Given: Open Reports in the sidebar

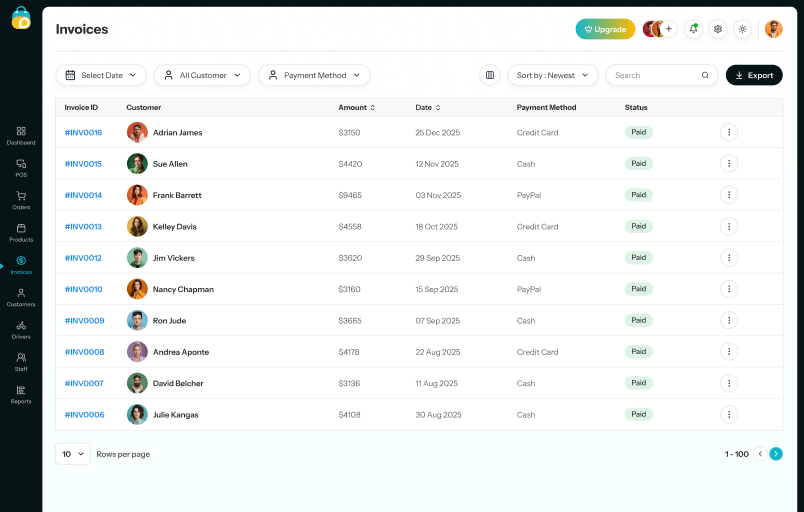Looking at the screenshot, I should click(x=21, y=395).
